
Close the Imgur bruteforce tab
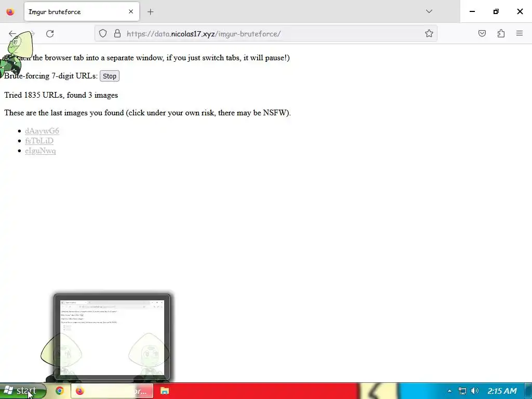point(131,11)
